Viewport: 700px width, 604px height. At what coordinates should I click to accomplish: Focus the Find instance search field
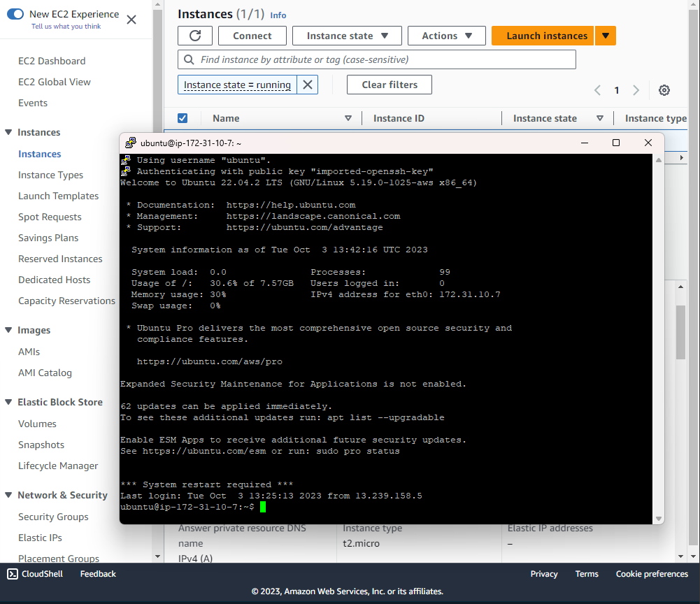click(x=377, y=59)
